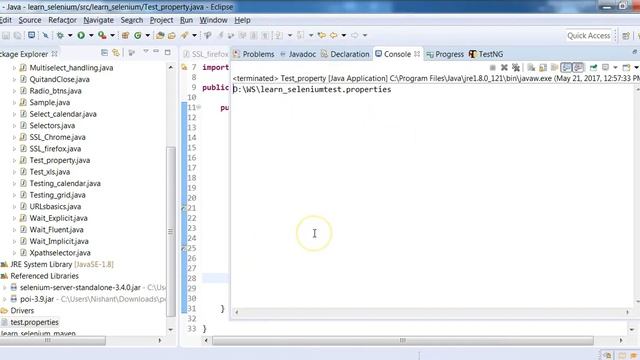
Task: Select the JRE System Library node
Action: pos(62,264)
